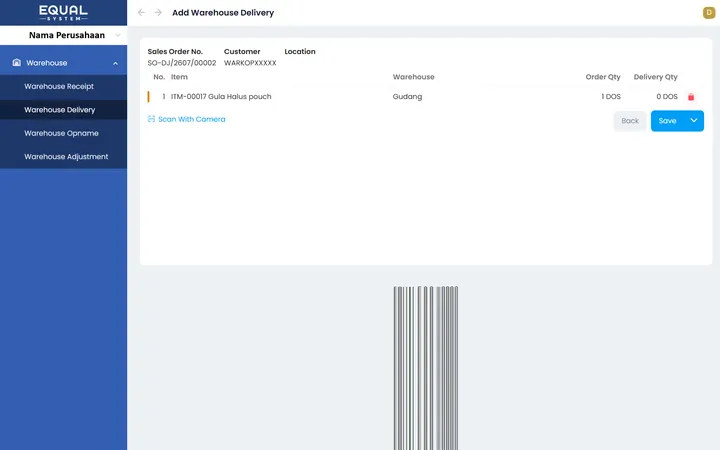The image size is (720, 450).
Task: Go to Warehouse Opname
Action: click(x=61, y=133)
